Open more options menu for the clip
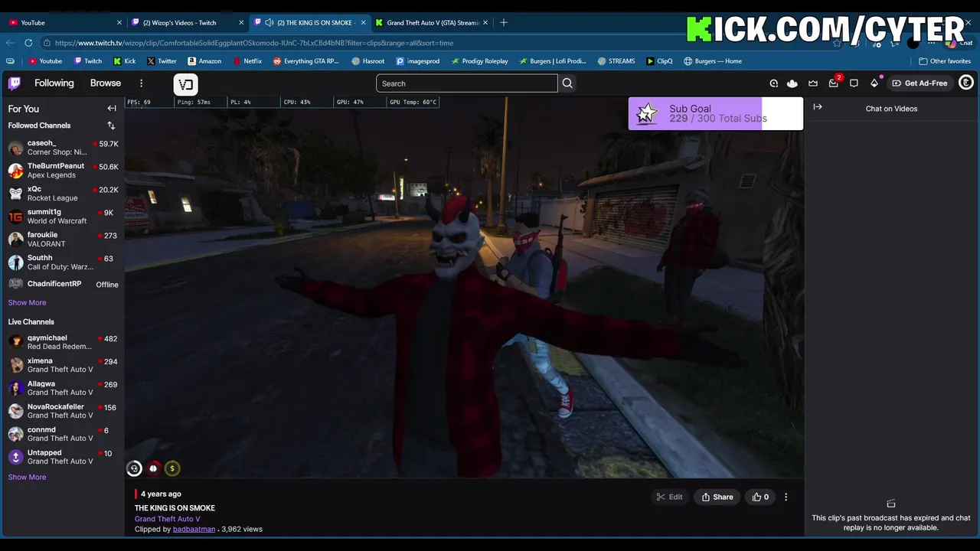 786,497
